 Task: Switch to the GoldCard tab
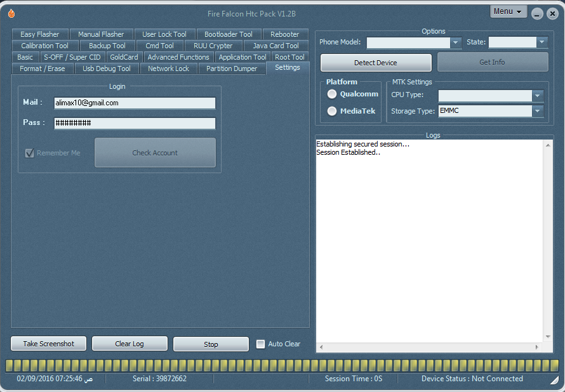124,57
